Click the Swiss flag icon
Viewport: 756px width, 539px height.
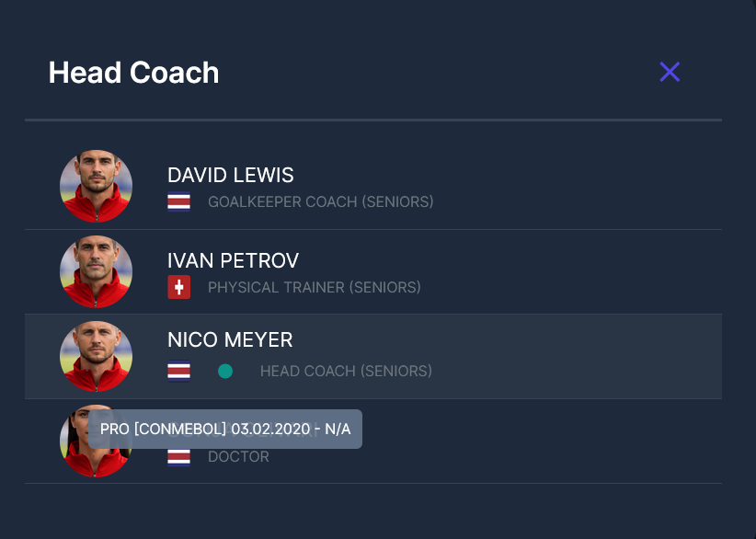178,287
